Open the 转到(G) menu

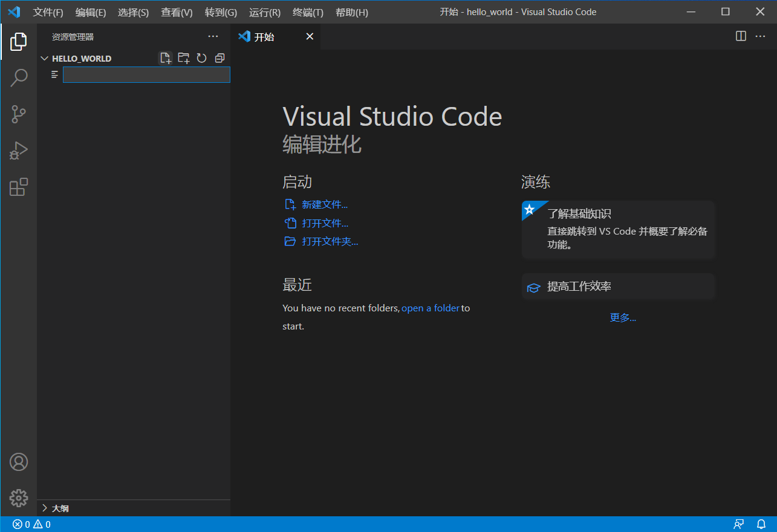tap(221, 12)
